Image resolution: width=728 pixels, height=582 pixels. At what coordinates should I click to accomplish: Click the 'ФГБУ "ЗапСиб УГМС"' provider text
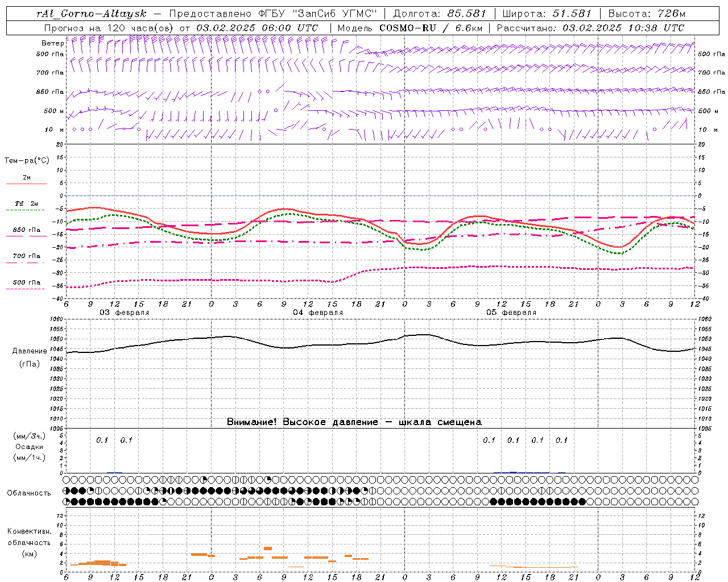coord(319,14)
